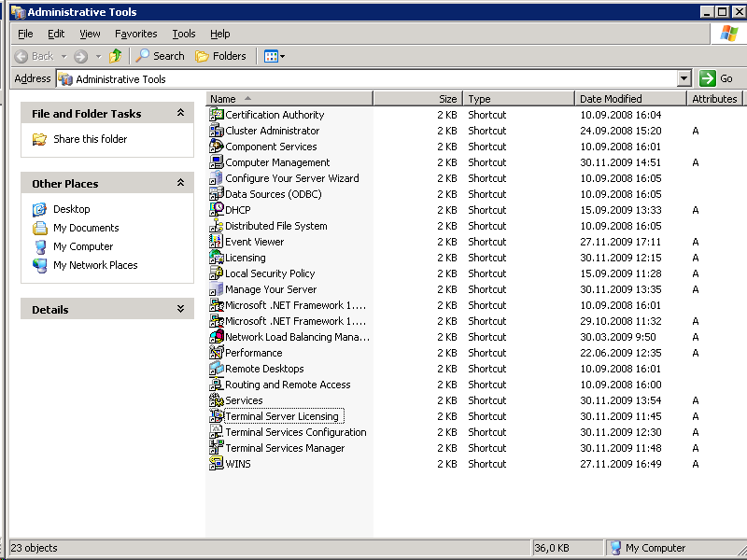This screenshot has width=747, height=560.
Task: Click the 36,0 KB status bar entry
Action: [552, 548]
